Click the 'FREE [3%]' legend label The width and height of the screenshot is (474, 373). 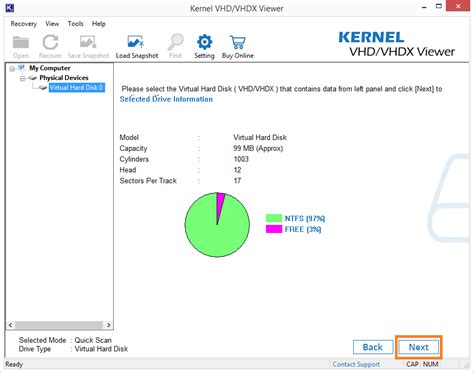point(303,229)
